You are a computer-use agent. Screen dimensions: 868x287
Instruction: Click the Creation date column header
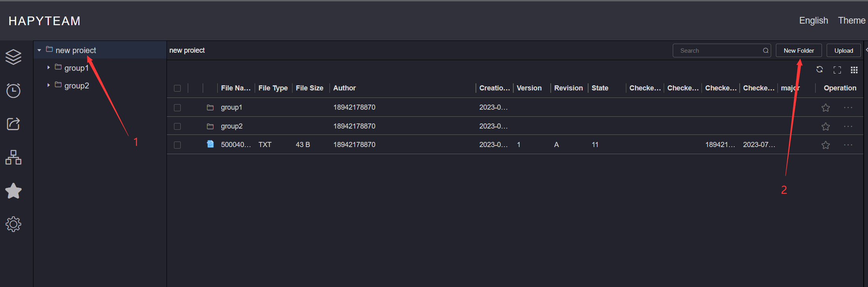point(494,88)
